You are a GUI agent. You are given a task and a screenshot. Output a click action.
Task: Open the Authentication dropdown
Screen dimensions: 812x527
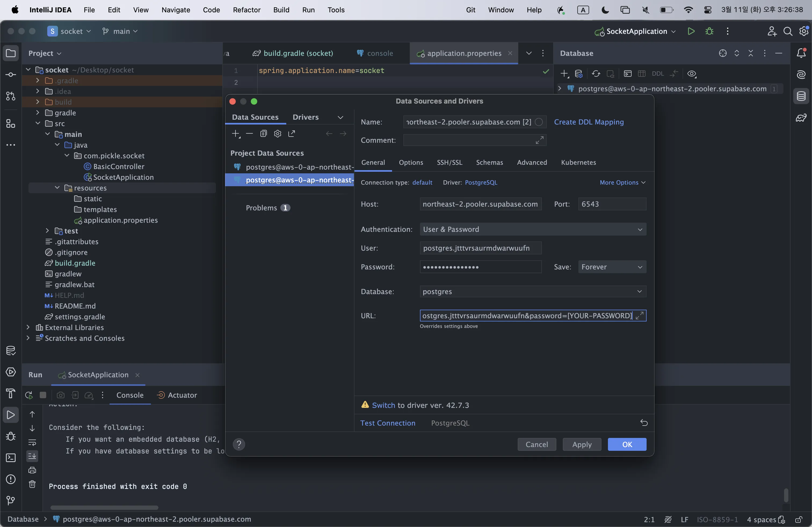(x=532, y=229)
